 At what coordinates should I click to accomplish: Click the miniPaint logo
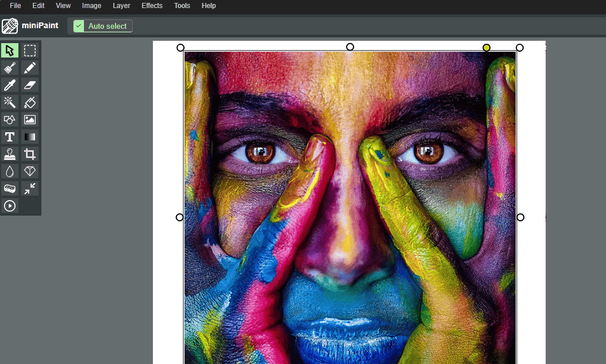[x=10, y=26]
